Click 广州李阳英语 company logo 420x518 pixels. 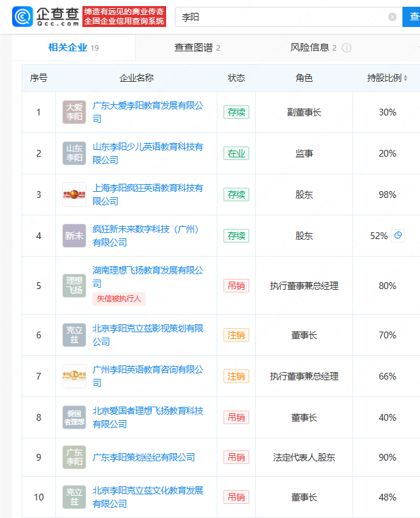click(x=74, y=376)
